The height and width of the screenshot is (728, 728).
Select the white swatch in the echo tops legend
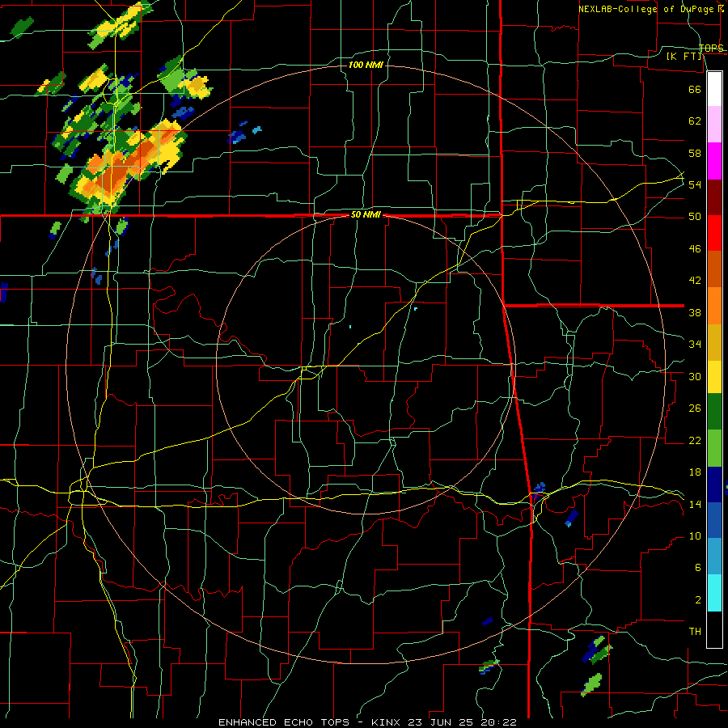[x=714, y=89]
